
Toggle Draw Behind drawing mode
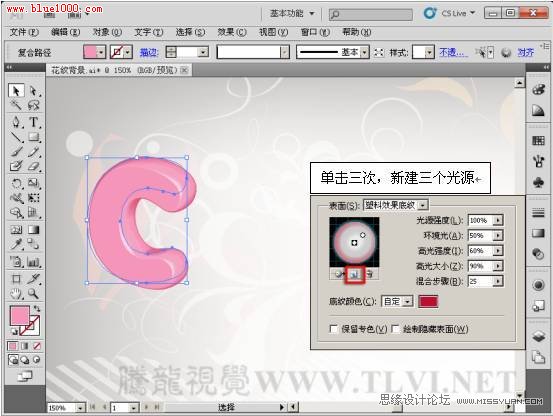pos(25,360)
